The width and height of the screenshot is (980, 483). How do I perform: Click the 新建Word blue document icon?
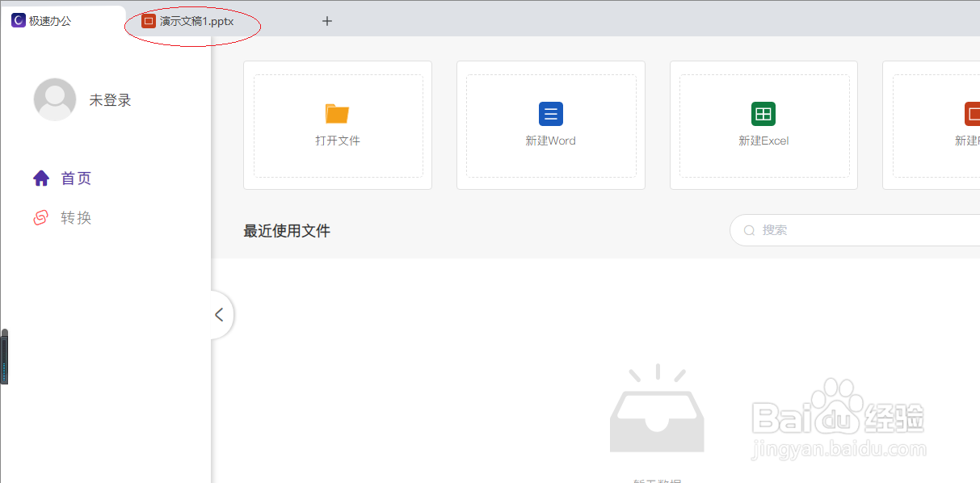click(x=550, y=114)
